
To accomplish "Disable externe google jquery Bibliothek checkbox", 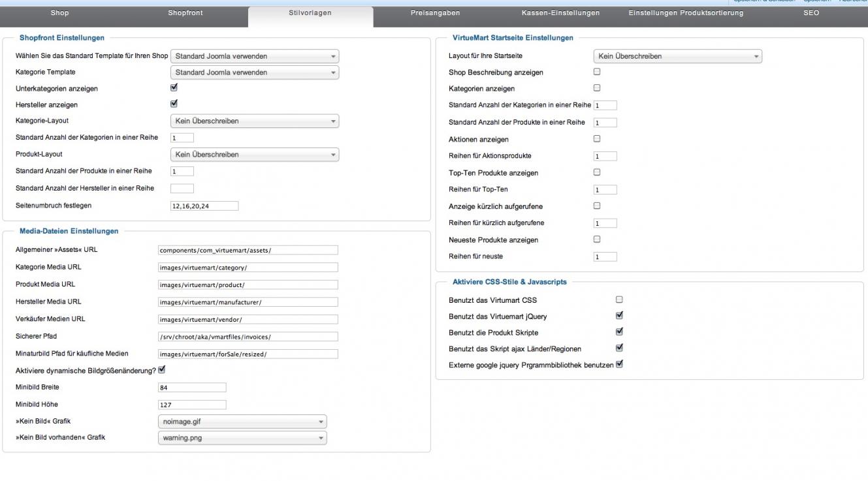I will click(619, 364).
